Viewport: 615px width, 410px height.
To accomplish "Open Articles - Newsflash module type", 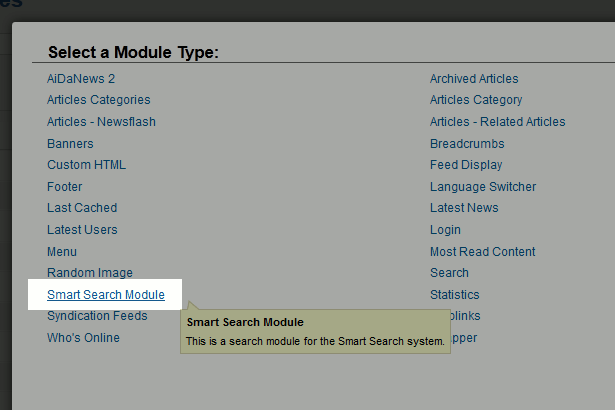I will pos(101,122).
